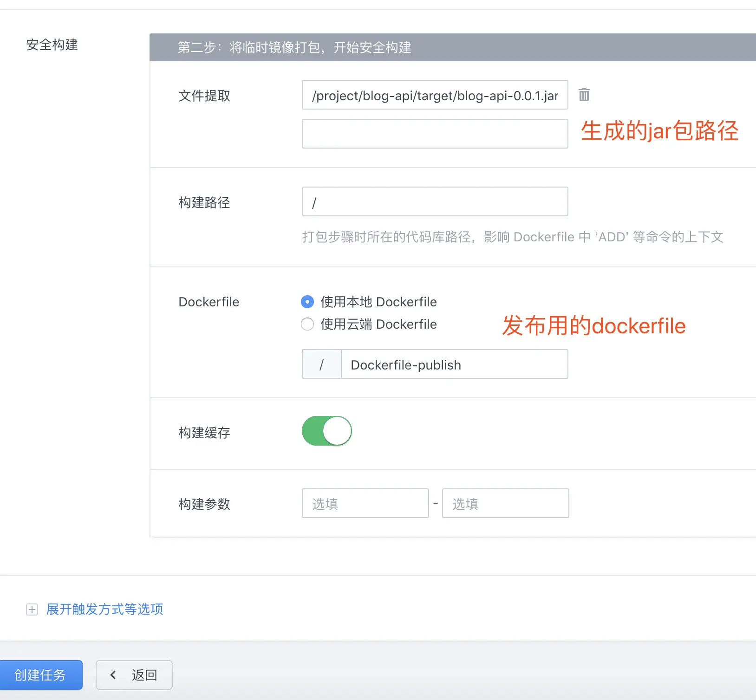Click the back chevron on 返回 button

113,675
